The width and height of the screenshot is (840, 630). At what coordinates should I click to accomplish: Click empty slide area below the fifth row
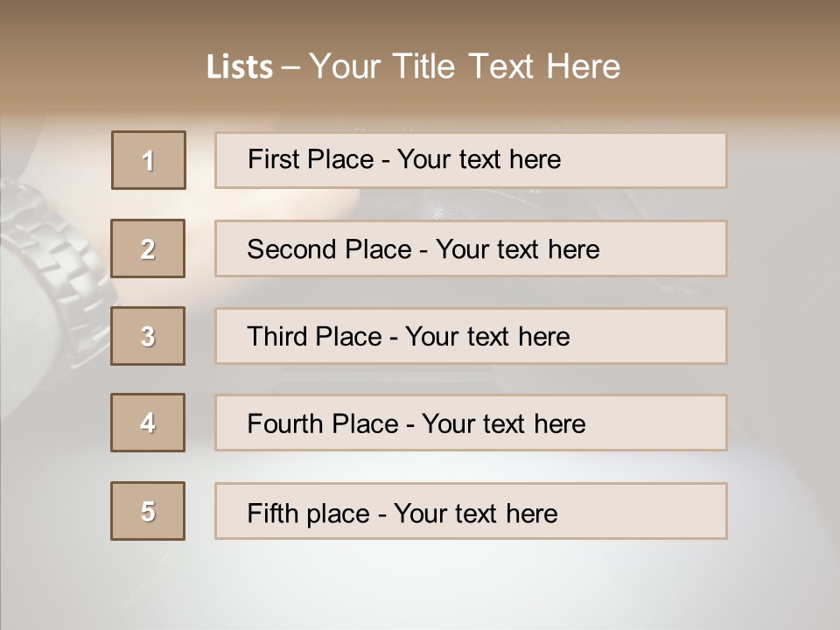pos(420,586)
